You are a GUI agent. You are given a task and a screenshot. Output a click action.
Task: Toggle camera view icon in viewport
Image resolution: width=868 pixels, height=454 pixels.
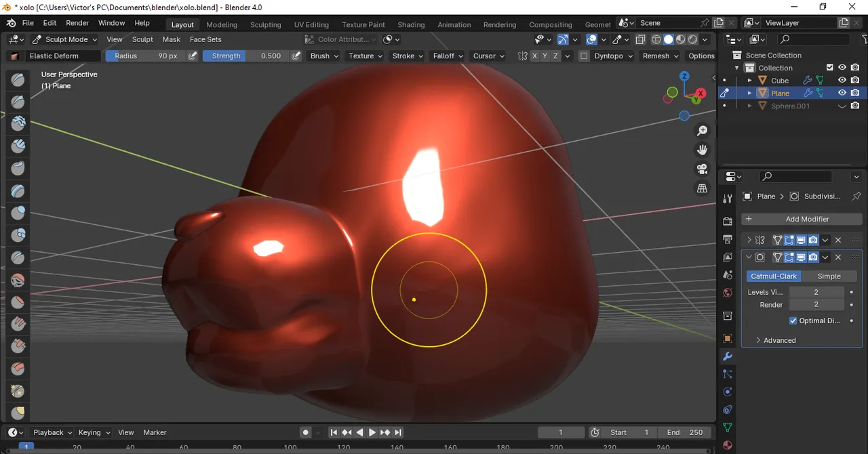(x=703, y=169)
